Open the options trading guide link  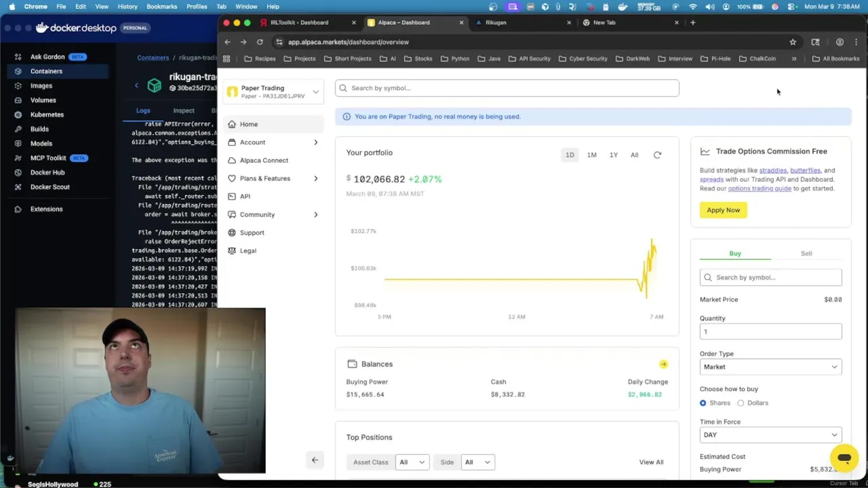tap(759, 188)
